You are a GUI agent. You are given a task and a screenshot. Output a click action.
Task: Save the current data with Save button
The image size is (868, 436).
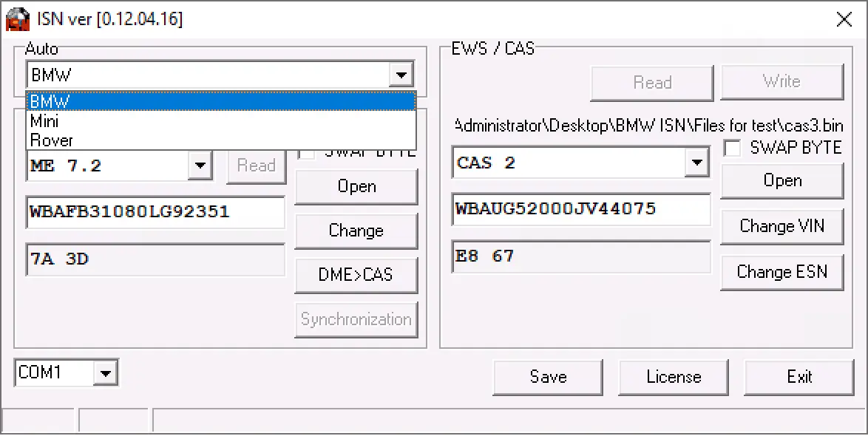(547, 378)
